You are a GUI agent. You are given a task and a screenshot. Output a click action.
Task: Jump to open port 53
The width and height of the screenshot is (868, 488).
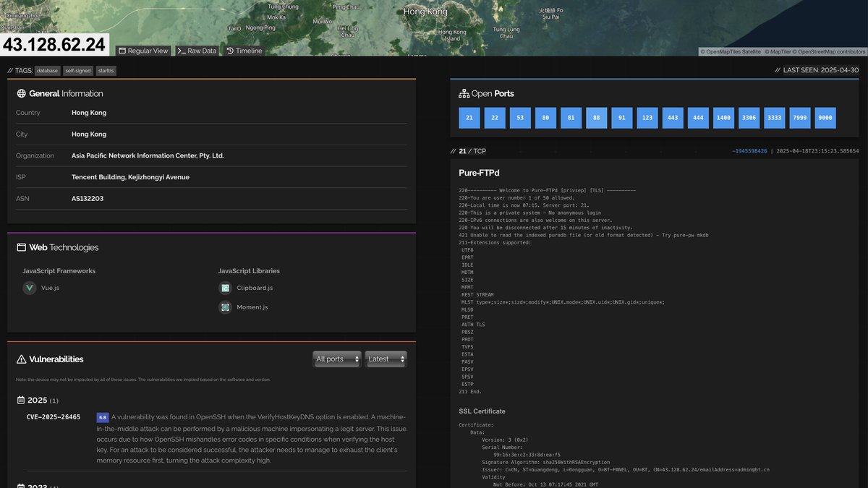click(520, 118)
